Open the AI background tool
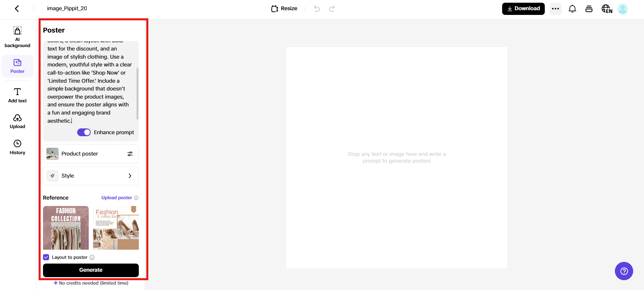Image resolution: width=644 pixels, height=290 pixels. pos(17,37)
